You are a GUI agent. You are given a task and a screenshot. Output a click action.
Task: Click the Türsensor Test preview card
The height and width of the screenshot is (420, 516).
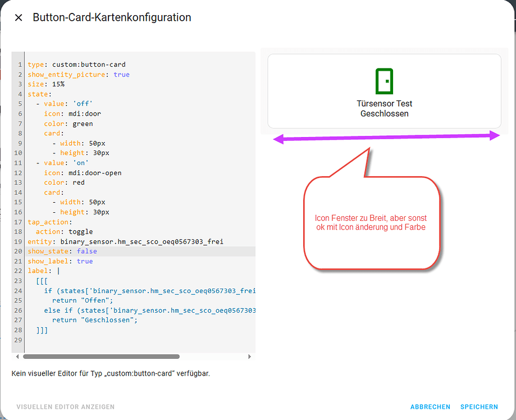(384, 91)
